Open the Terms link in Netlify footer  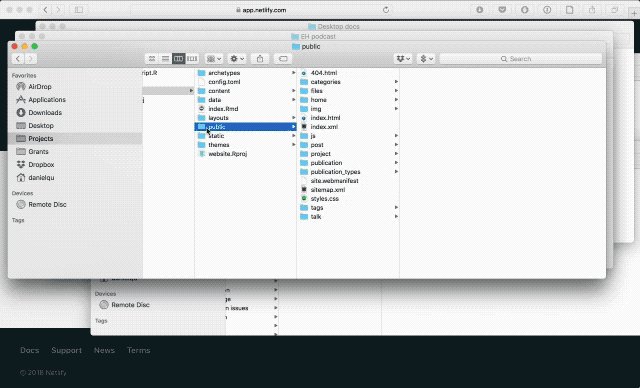[138, 350]
